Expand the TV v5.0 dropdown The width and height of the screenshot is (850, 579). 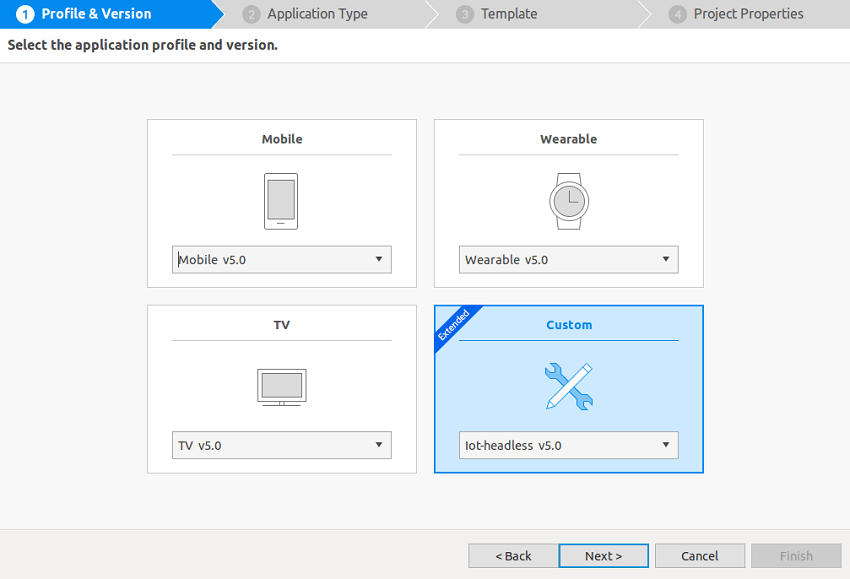click(379, 445)
